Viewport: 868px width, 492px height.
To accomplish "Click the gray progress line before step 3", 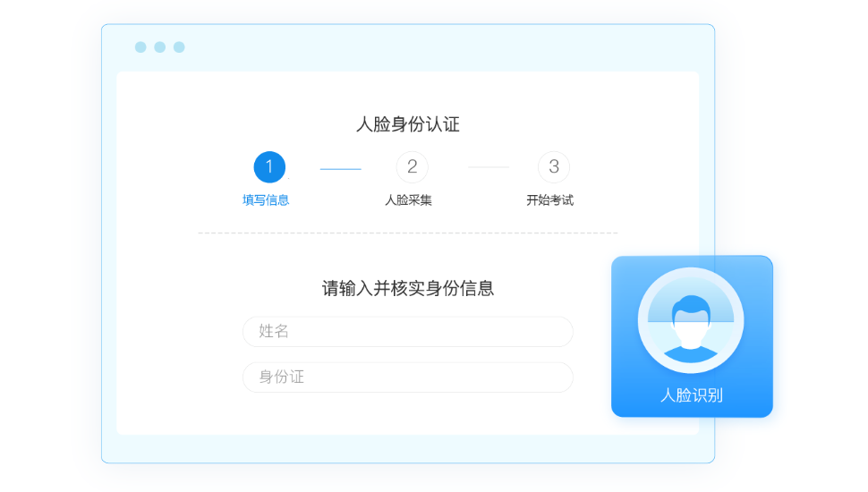I will pos(489,167).
